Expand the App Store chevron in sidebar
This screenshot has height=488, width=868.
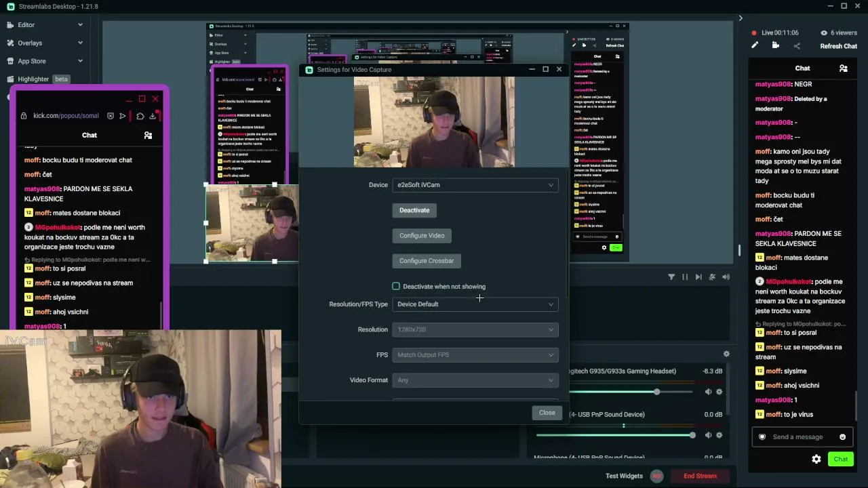[x=80, y=61]
